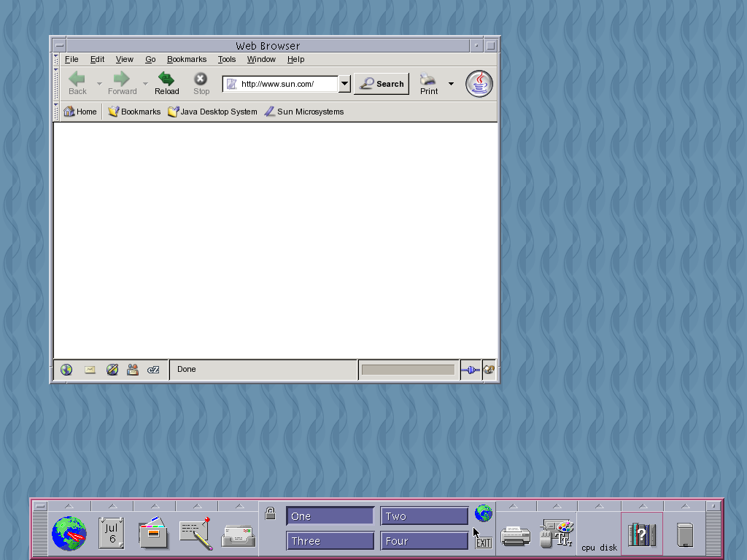
Task: Click the security lock icon in status bar
Action: 489,370
